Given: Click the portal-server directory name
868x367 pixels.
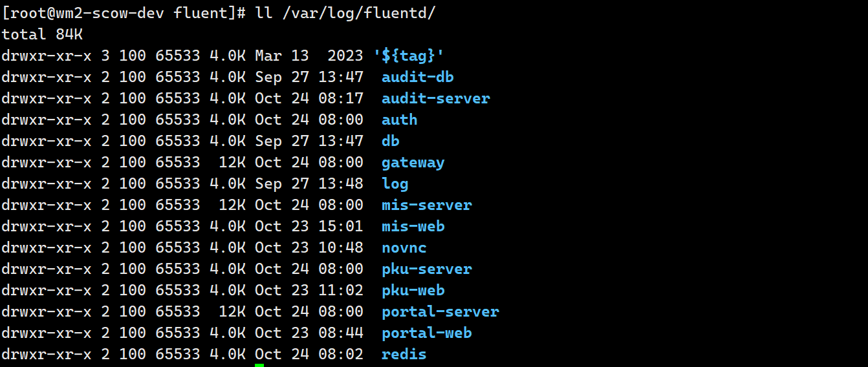Looking at the screenshot, I should (440, 312).
